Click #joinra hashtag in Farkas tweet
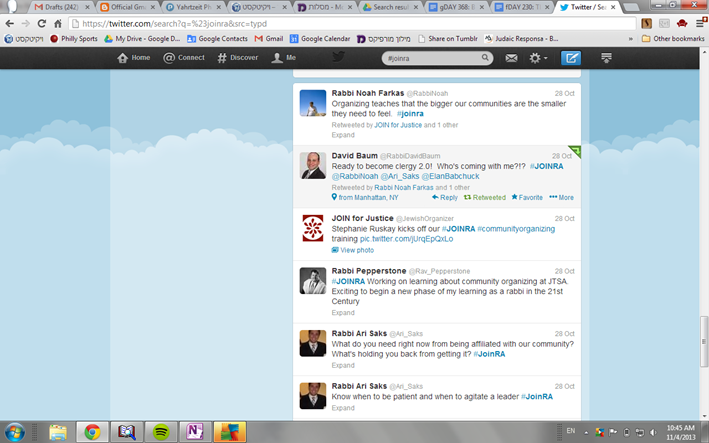 point(410,114)
